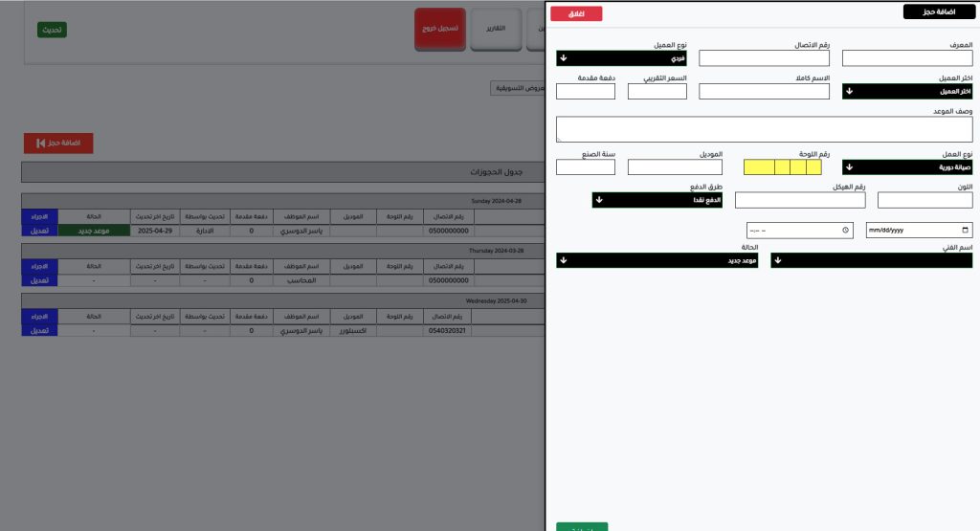This screenshot has width=980, height=531.
Task: Click the red تسجيل خروج logout tab
Action: click(x=440, y=30)
